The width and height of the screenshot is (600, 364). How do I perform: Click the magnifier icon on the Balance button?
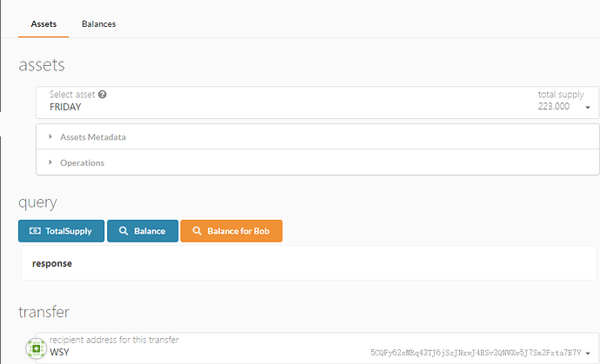point(124,231)
